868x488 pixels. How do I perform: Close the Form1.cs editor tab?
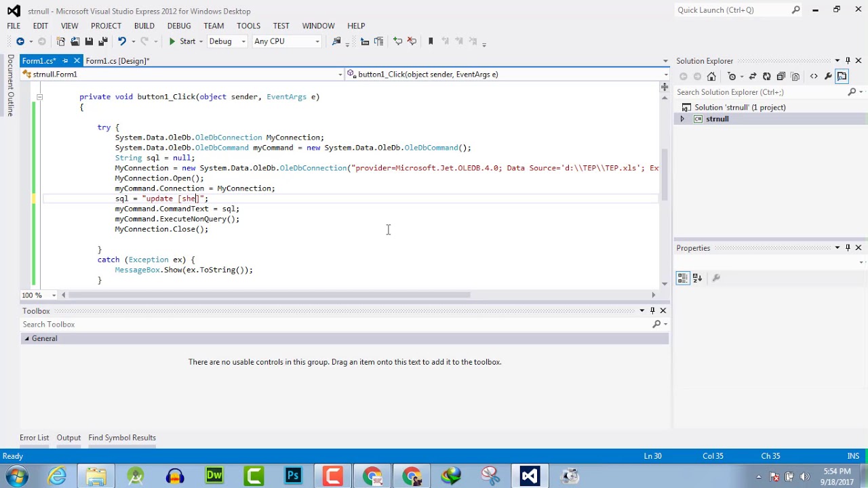[x=77, y=61]
